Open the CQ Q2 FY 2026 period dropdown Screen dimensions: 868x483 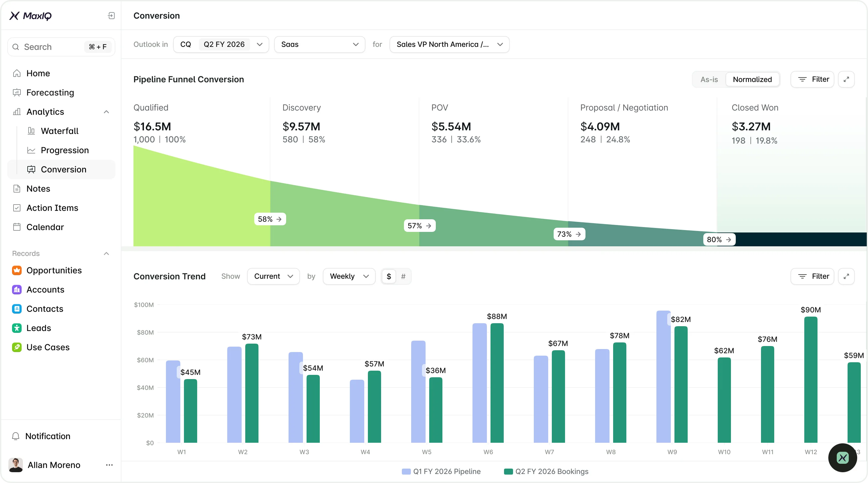point(221,44)
